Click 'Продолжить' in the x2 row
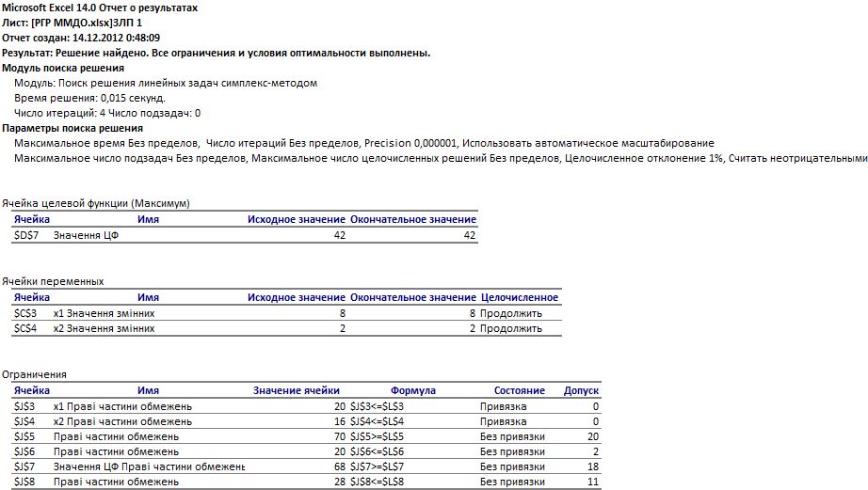This screenshot has height=490, width=868. pos(511,328)
